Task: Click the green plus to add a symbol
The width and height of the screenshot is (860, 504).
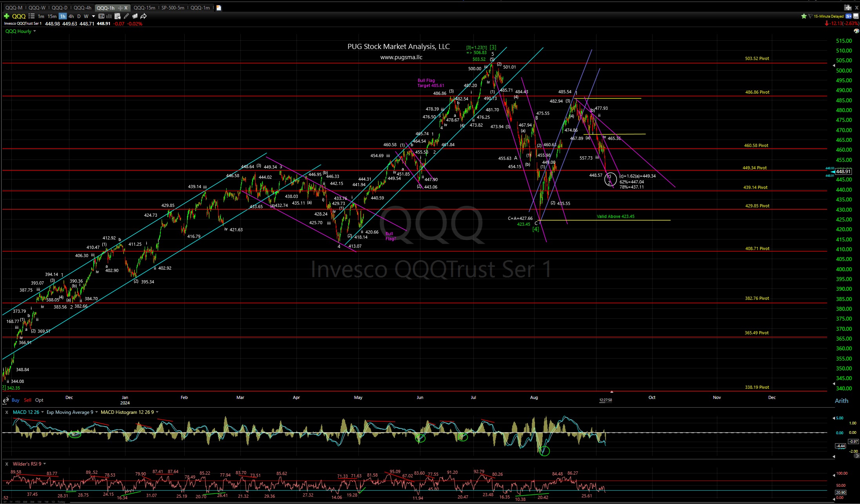Action: 6,16
